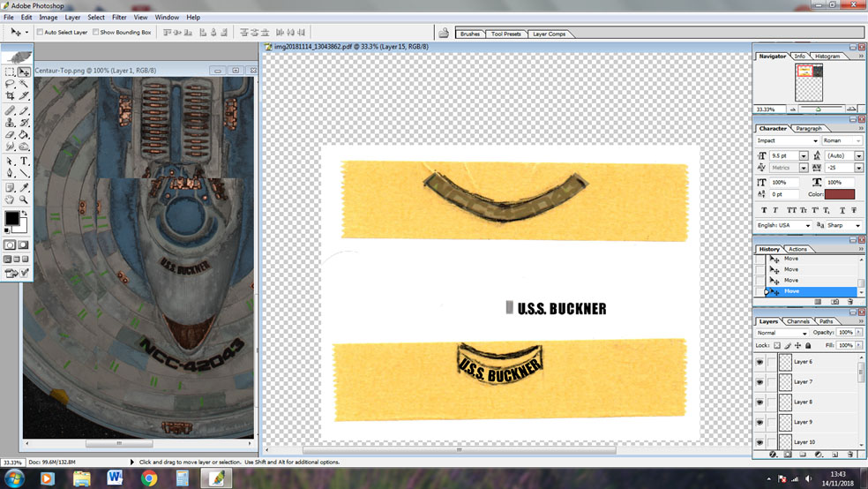Hide Layer 10 using eye icon
Viewport: 868px width, 489px height.
point(759,442)
